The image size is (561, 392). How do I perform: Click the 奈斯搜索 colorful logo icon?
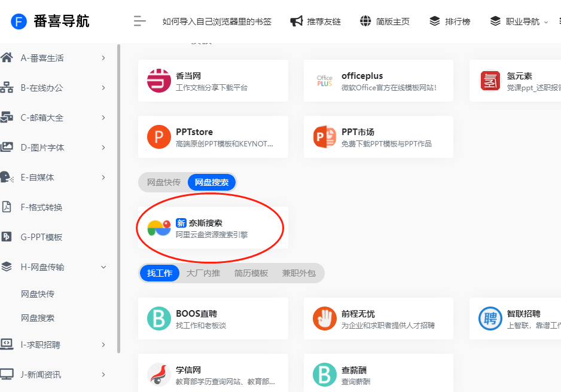pyautogui.click(x=159, y=228)
